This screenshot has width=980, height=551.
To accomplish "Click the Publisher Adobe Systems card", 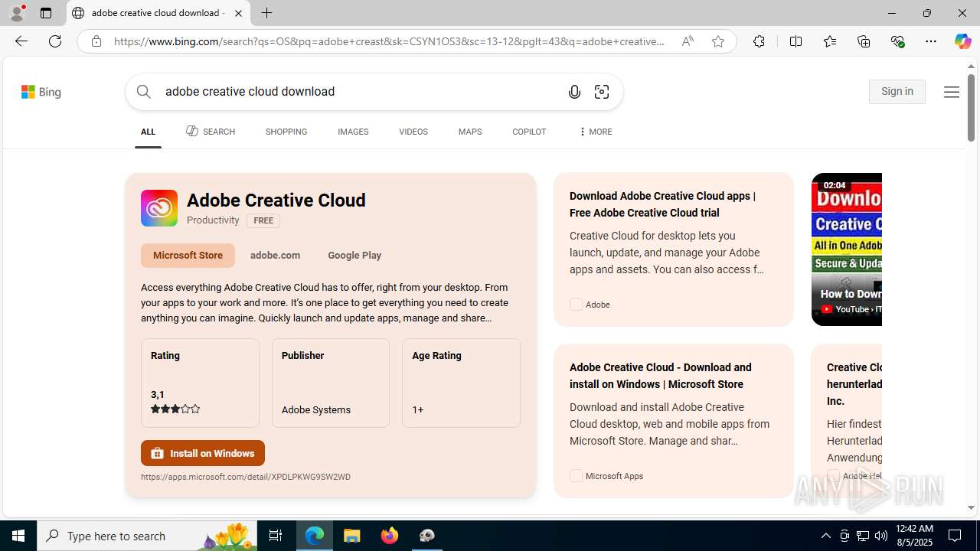I will pos(331,383).
